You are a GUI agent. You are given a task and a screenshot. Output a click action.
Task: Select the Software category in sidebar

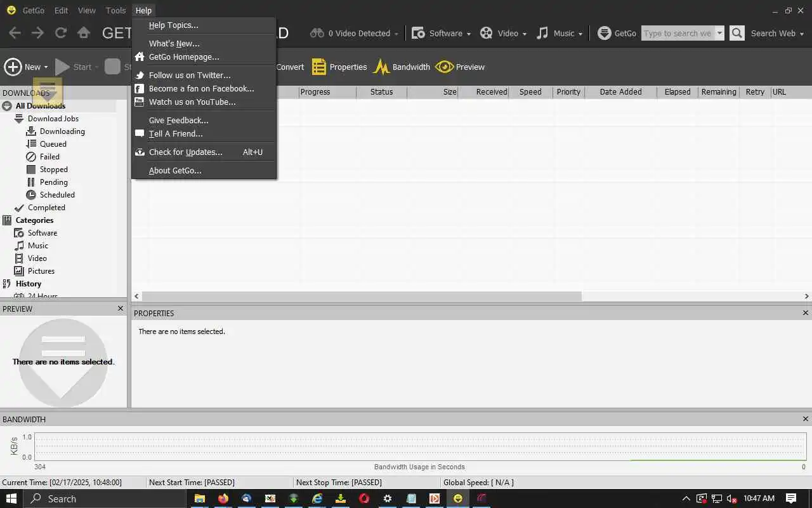[x=43, y=233]
